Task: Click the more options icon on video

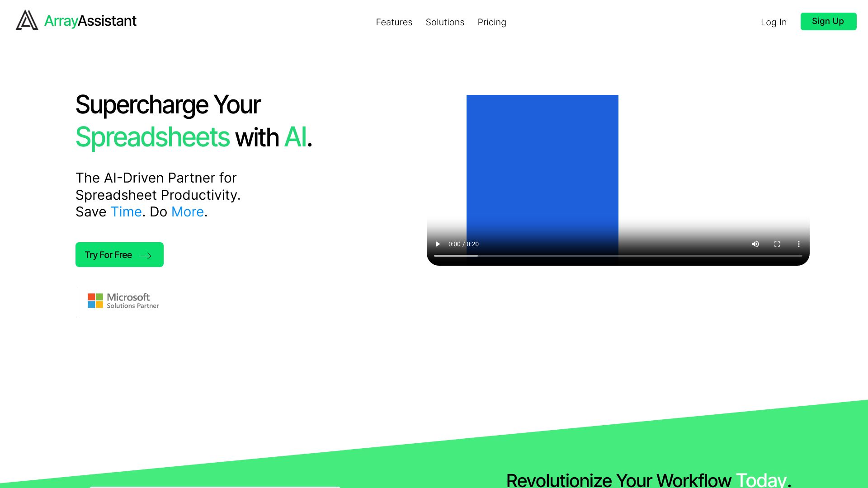Action: pyautogui.click(x=799, y=244)
